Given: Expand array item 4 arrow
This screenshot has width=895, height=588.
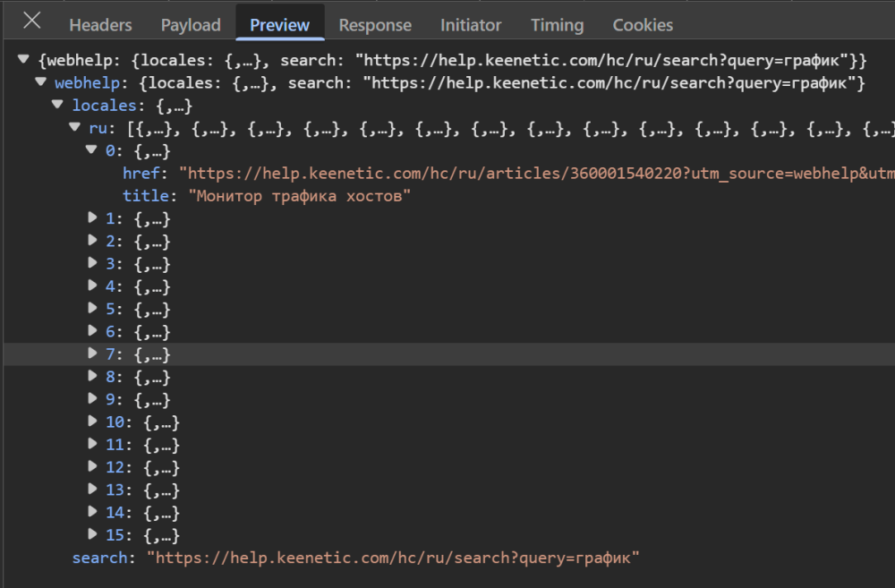Looking at the screenshot, I should tap(92, 285).
